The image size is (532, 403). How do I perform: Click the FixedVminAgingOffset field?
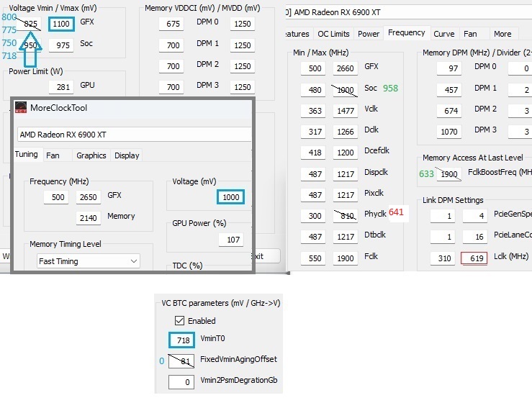click(181, 361)
